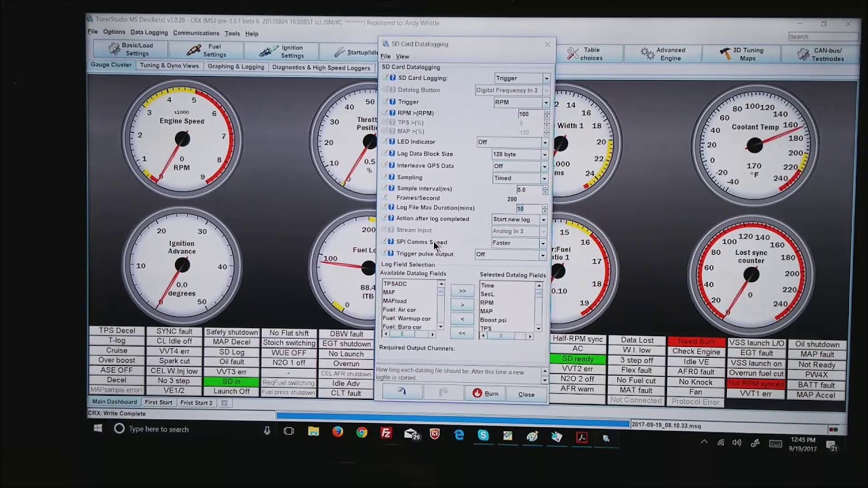Open 3D Tuning Maps toolbar icon
The image size is (868, 488).
click(726, 54)
